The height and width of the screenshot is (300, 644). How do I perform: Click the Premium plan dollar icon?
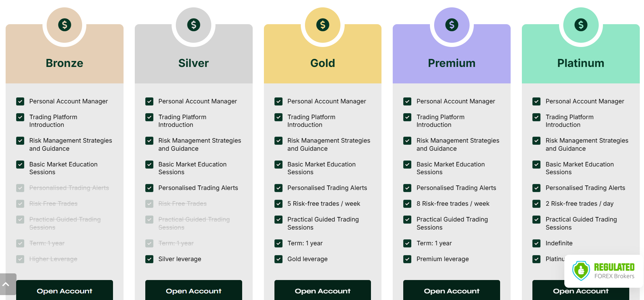pos(452,25)
